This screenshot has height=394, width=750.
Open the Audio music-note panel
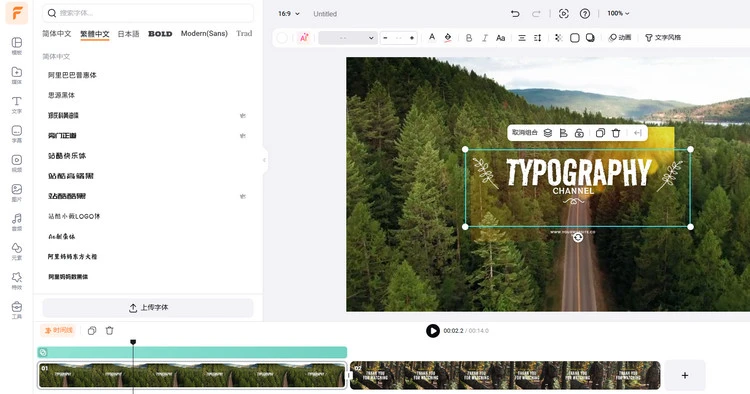[x=17, y=222]
